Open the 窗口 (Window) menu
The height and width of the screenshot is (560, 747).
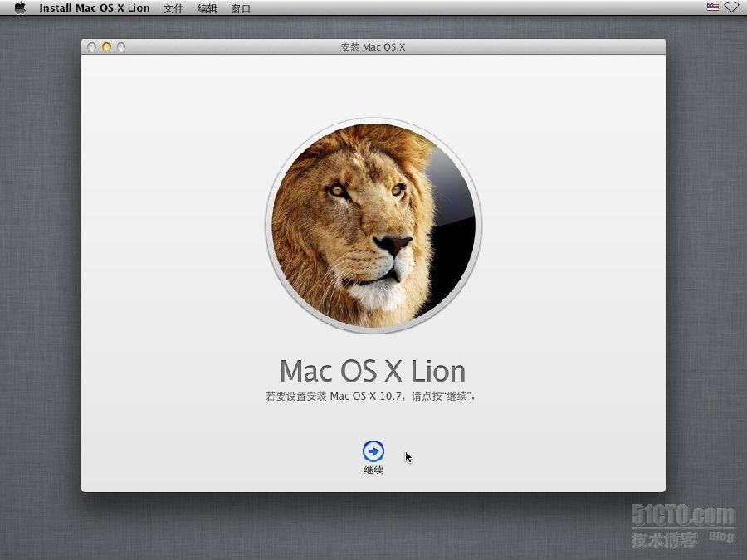coord(241,8)
